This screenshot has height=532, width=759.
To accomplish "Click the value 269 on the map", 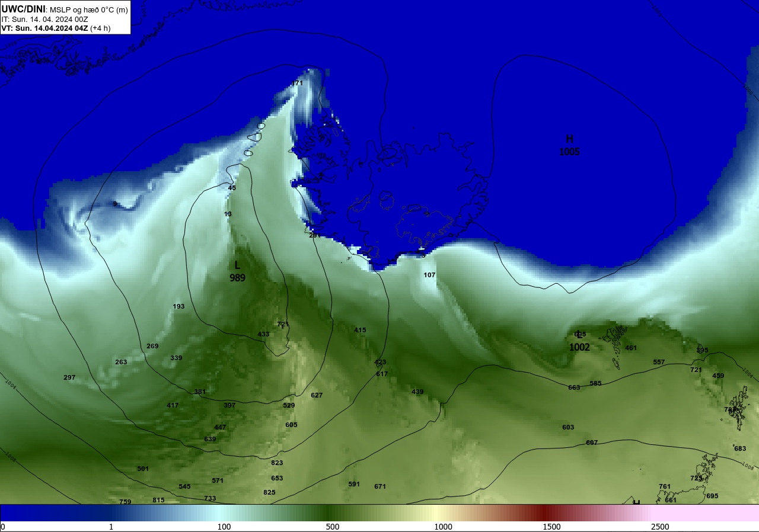I will (152, 346).
